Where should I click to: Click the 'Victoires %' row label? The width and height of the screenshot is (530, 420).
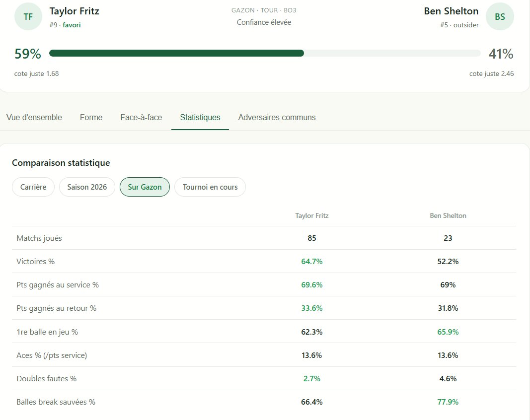35,262
